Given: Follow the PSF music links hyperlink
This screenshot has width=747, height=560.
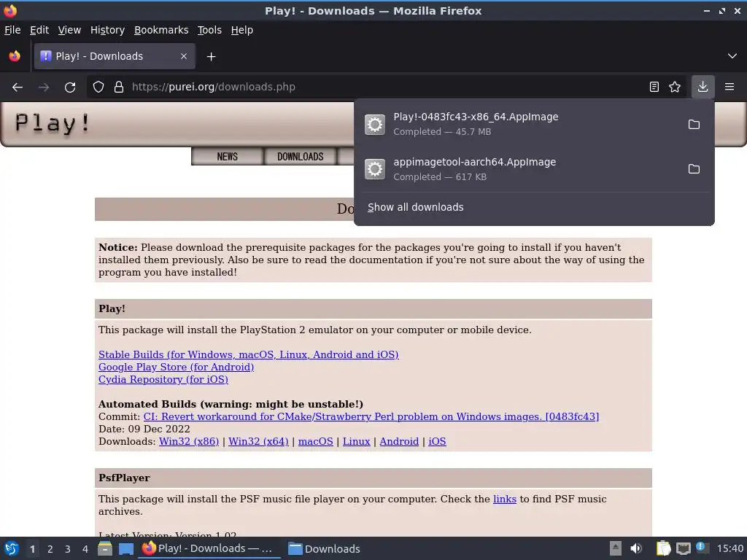Looking at the screenshot, I should click(x=505, y=499).
